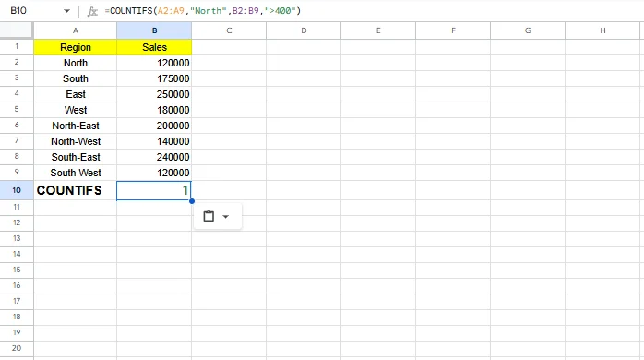Viewport: 644px width, 360px height.
Task: Select North's sales value 120000
Action: pyautogui.click(x=154, y=63)
